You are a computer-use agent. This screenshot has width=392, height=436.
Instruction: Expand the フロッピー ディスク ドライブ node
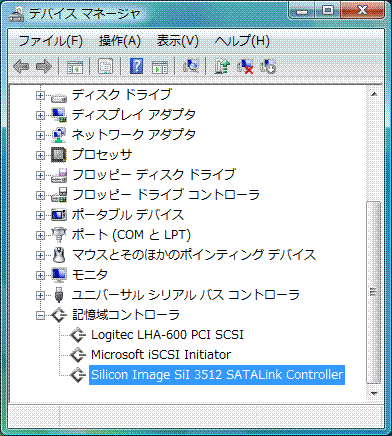(40, 175)
